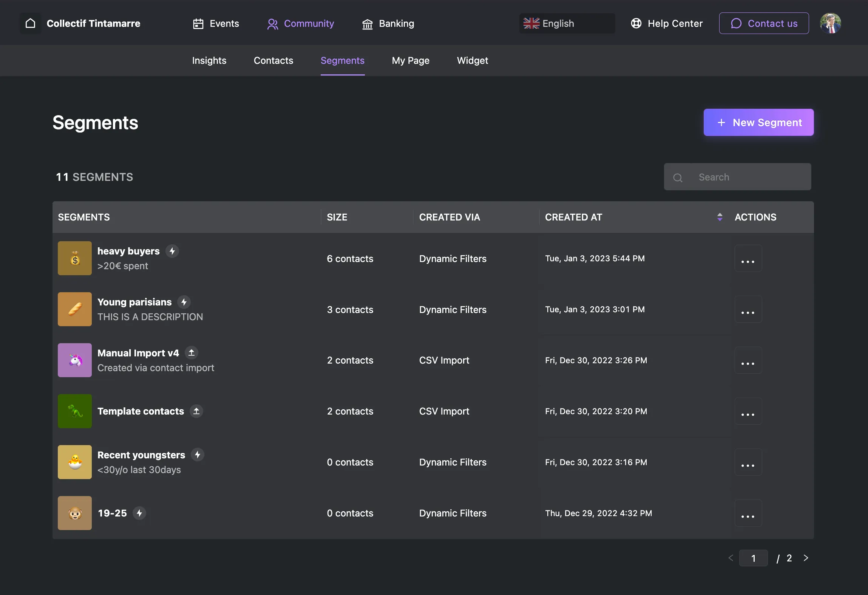Image resolution: width=868 pixels, height=595 pixels.
Task: Click the home icon beside Collectif Tintamarre
Action: tap(31, 23)
